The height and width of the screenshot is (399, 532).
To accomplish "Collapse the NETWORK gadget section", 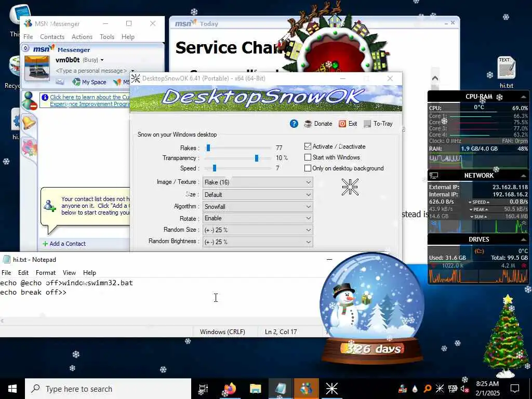I will 524,176.
